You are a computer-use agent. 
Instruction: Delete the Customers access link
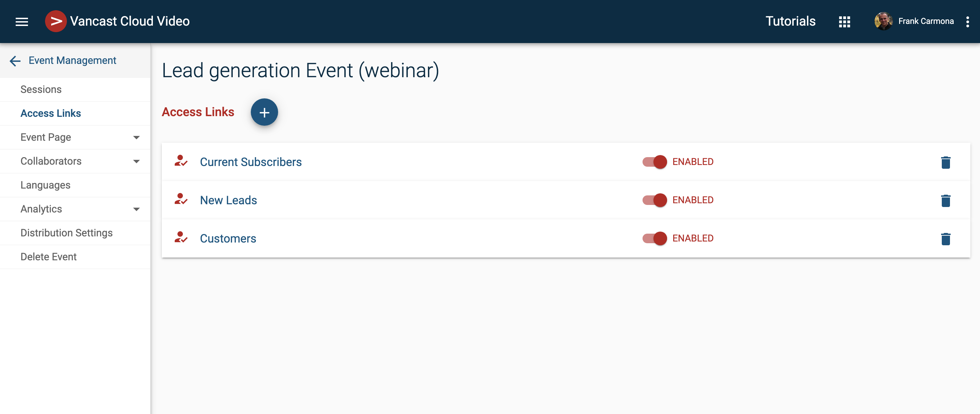tap(946, 239)
